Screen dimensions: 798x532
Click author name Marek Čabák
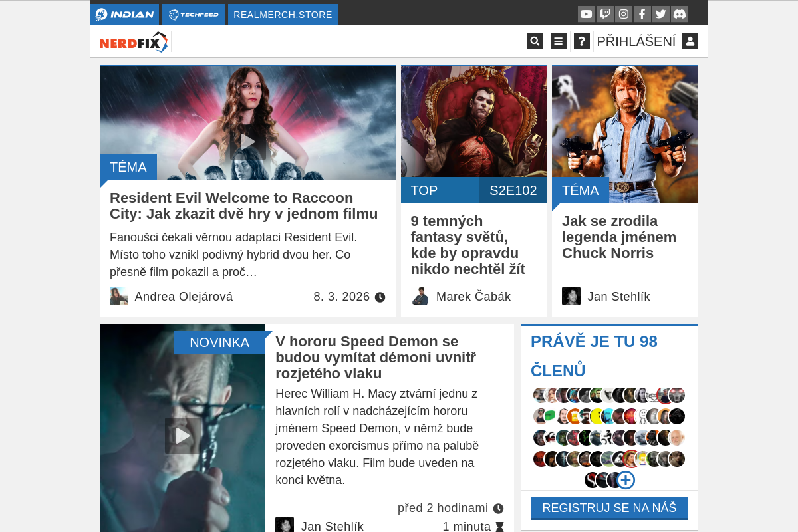(473, 297)
